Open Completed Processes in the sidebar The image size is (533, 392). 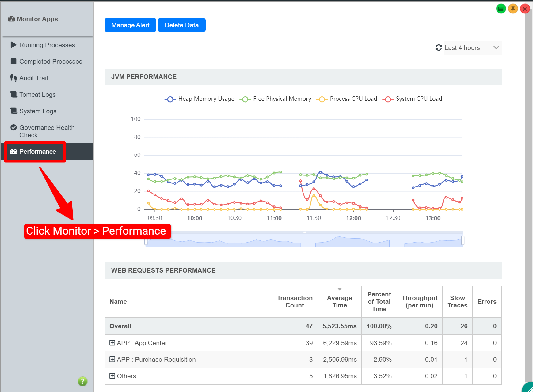(51, 62)
